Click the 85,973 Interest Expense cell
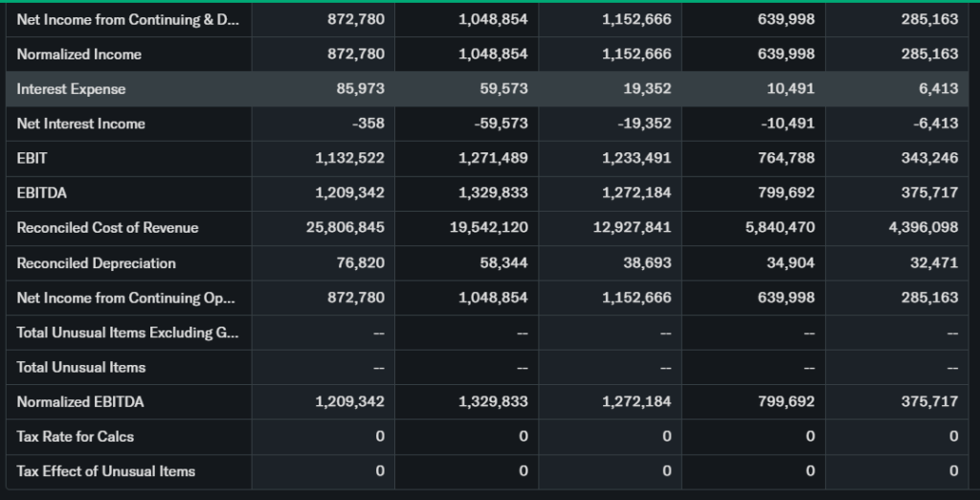Viewport: 980px width, 500px height. 362,89
